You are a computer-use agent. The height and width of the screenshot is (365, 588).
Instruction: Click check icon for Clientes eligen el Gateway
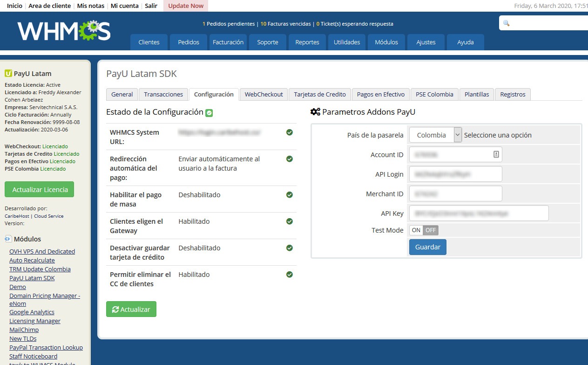(x=290, y=221)
